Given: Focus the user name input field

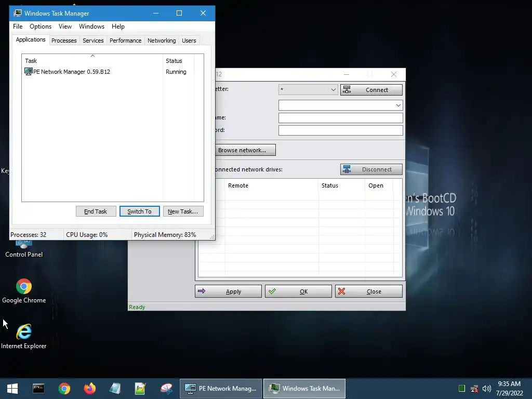Looking at the screenshot, I should [341, 118].
